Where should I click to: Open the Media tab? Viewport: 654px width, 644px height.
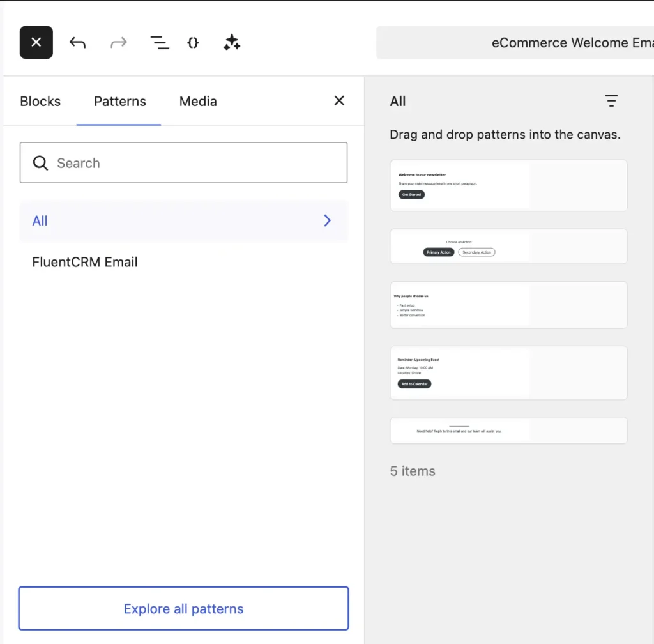click(198, 102)
